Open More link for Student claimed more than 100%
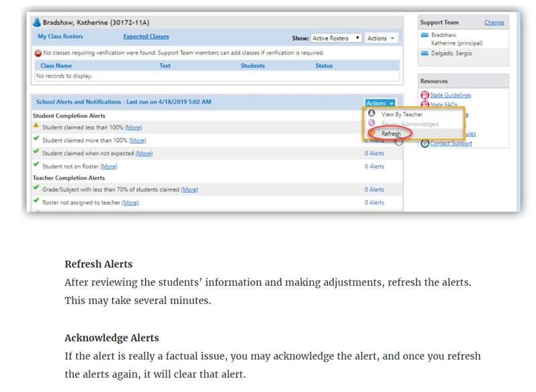The height and width of the screenshot is (392, 536). click(x=137, y=140)
